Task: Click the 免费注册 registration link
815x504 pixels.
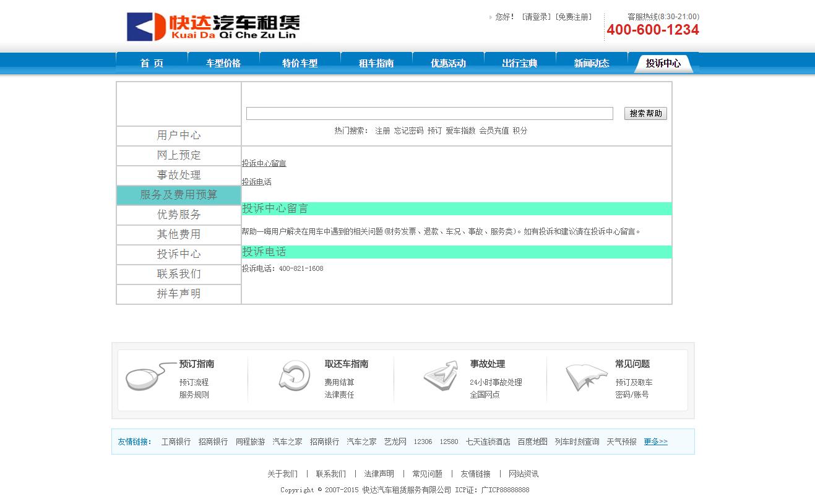Action: coord(573,17)
